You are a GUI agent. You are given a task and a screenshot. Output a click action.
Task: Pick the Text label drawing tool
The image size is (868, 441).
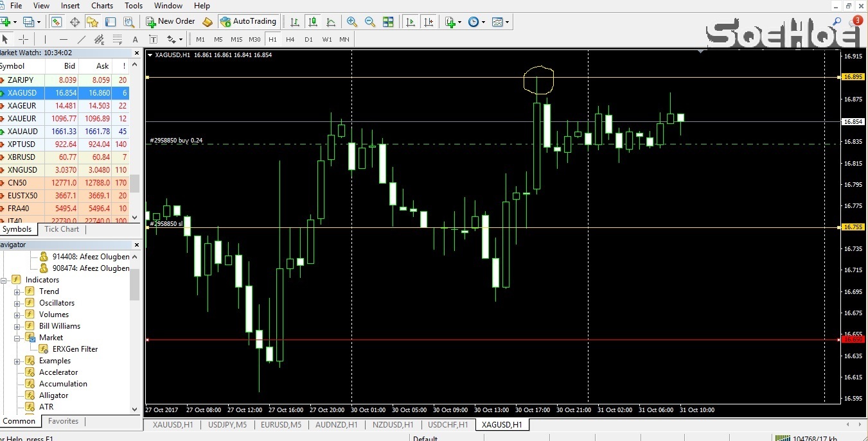point(136,40)
